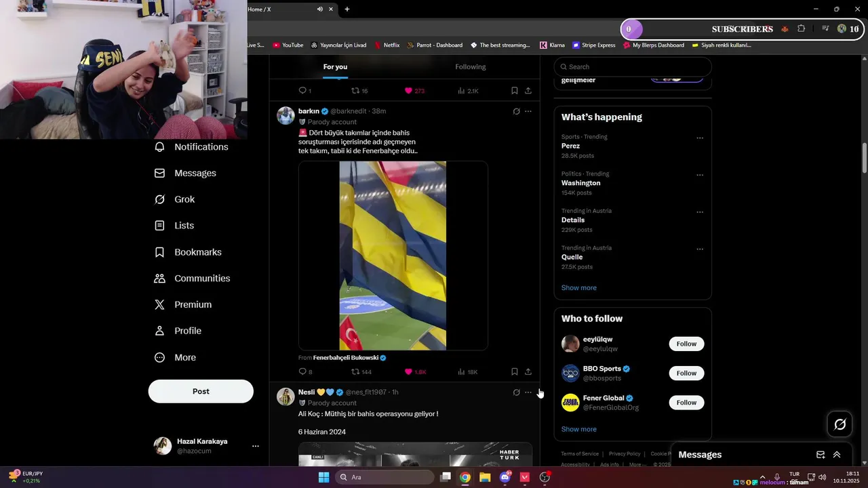Follow eeylülqw
This screenshot has height=488, width=868.
click(x=686, y=344)
